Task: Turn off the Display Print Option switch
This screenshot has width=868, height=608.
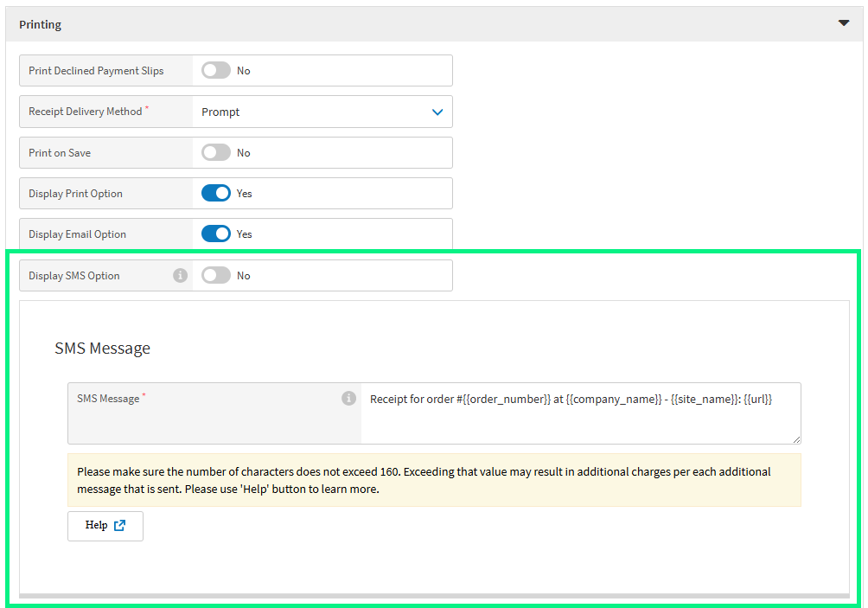Action: click(216, 193)
